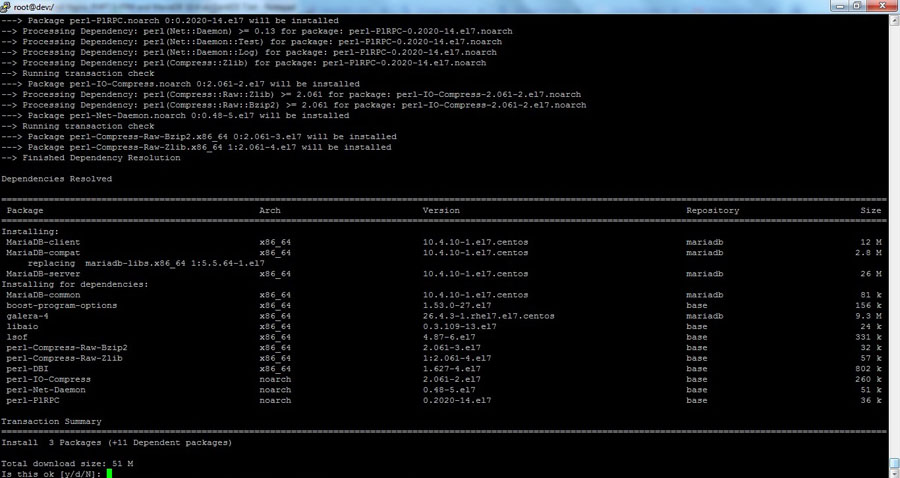The image size is (900, 478).
Task: Select perl-IO-Compress in the package table
Action: point(48,379)
